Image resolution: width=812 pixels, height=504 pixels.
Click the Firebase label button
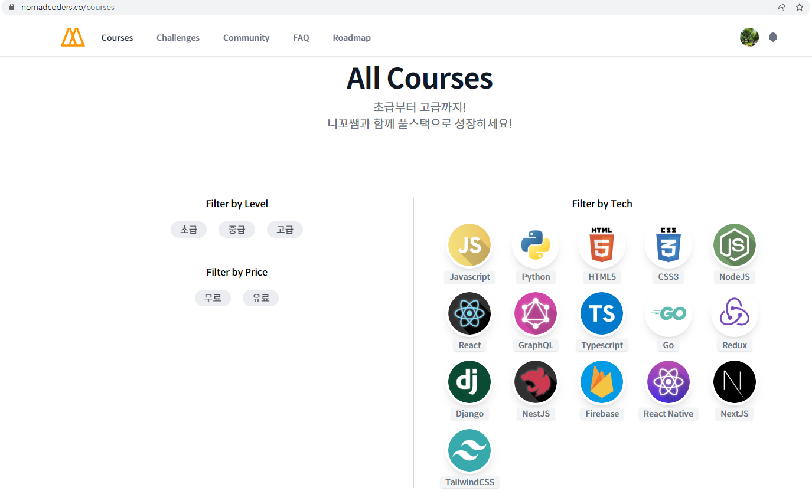point(602,414)
